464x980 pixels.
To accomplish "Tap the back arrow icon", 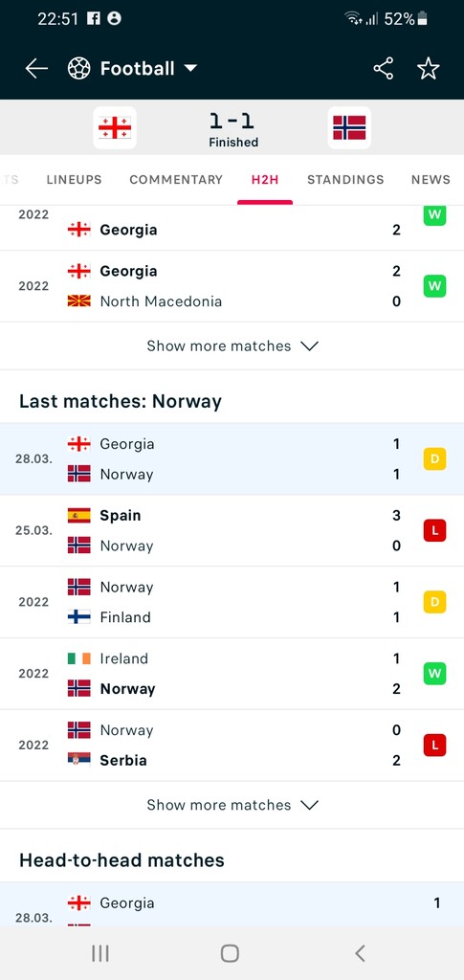I will tap(36, 68).
